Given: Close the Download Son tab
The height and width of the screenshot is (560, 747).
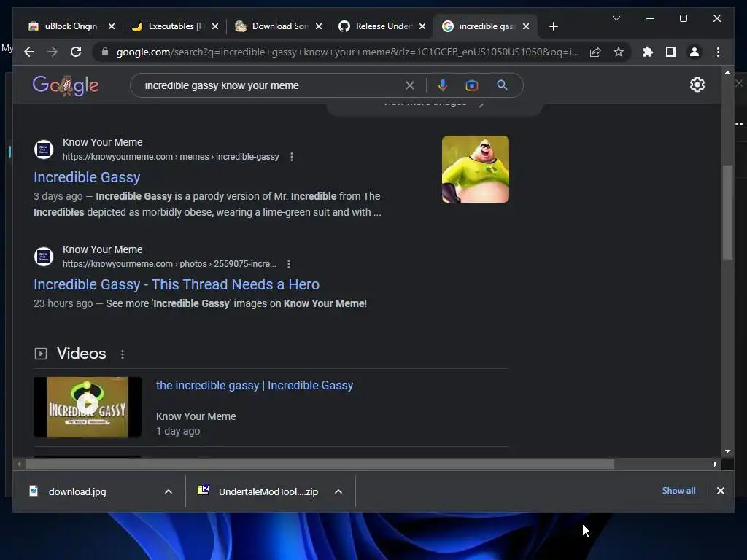Looking at the screenshot, I should [x=319, y=26].
